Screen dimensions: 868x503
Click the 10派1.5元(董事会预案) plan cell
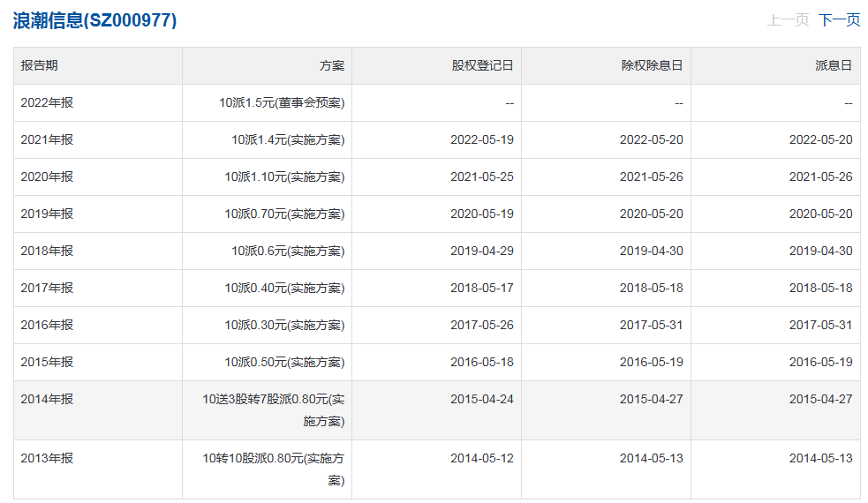(282, 102)
